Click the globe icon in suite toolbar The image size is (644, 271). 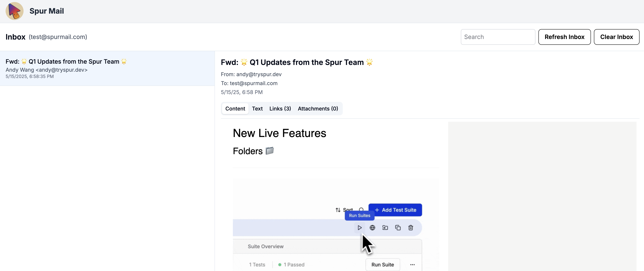click(x=372, y=228)
